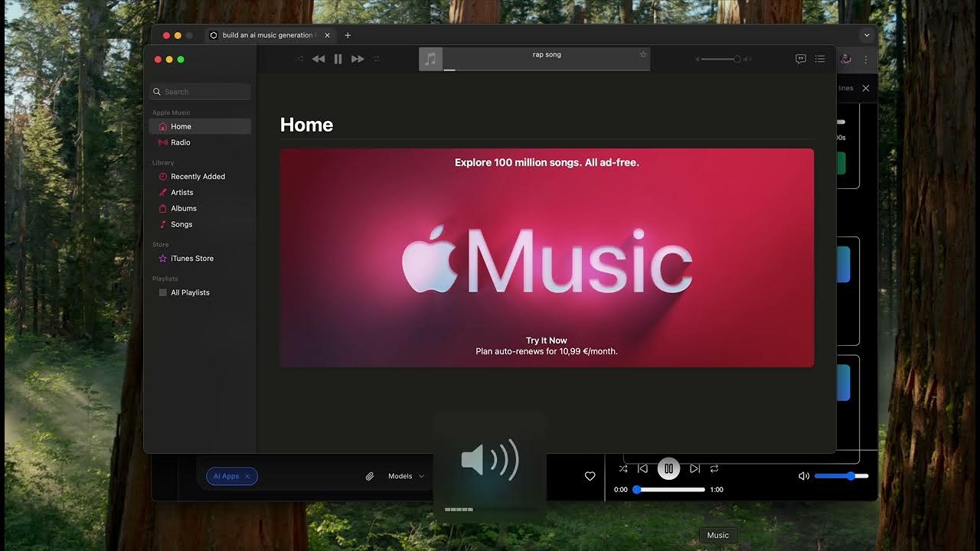Screen dimensions: 980x551
Task: Open the browser profile avatar
Action: tap(846, 59)
